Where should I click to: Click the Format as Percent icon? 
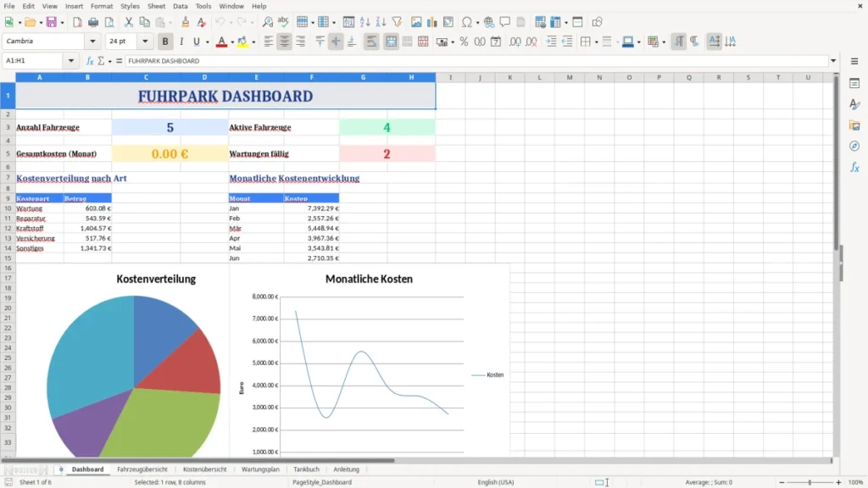click(x=464, y=42)
